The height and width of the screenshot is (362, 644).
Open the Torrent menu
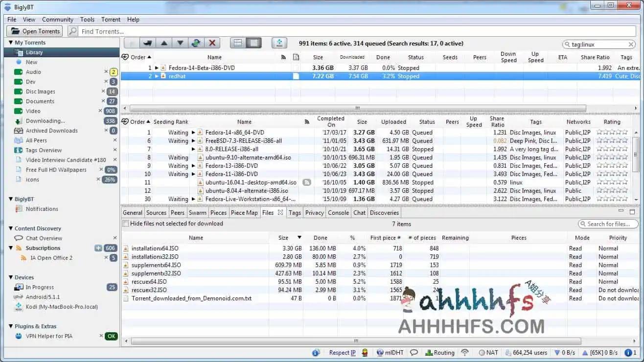(x=111, y=20)
